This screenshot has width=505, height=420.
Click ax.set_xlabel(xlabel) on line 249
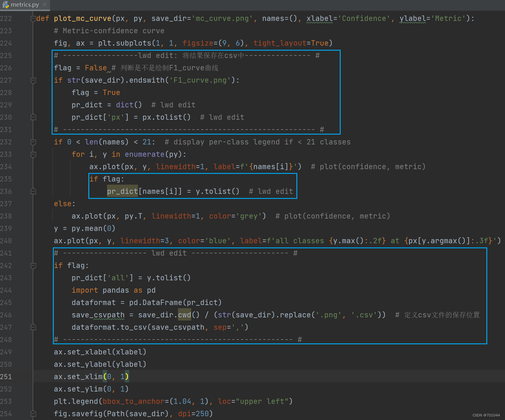100,352
